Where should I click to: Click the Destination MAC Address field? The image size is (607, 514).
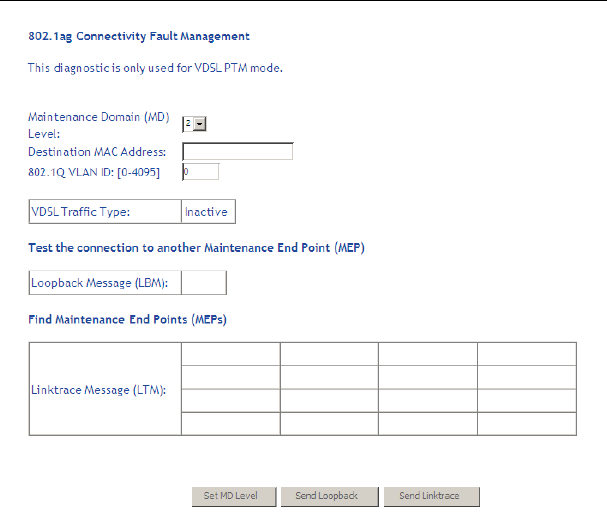click(x=237, y=152)
